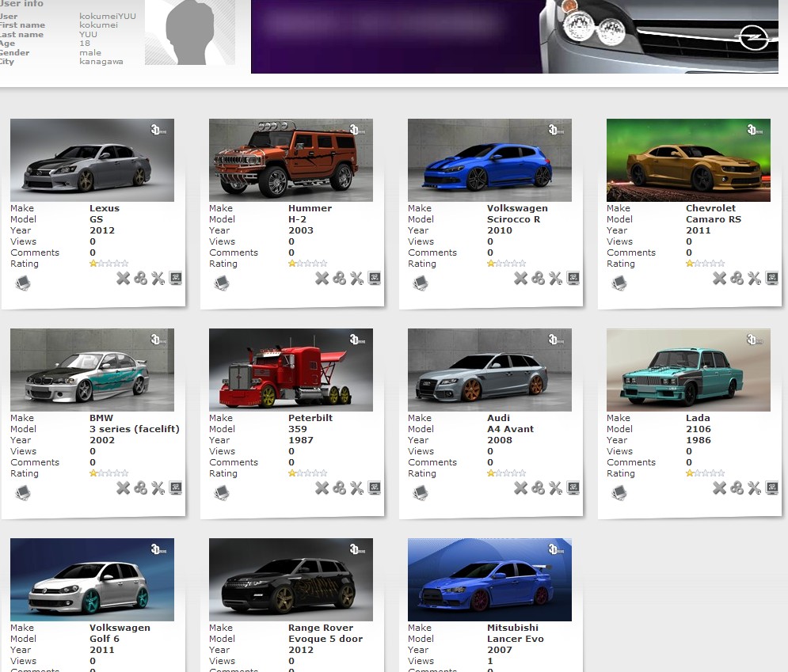Open monitor icon on Lada 2106 card
788x672 pixels.
772,488
